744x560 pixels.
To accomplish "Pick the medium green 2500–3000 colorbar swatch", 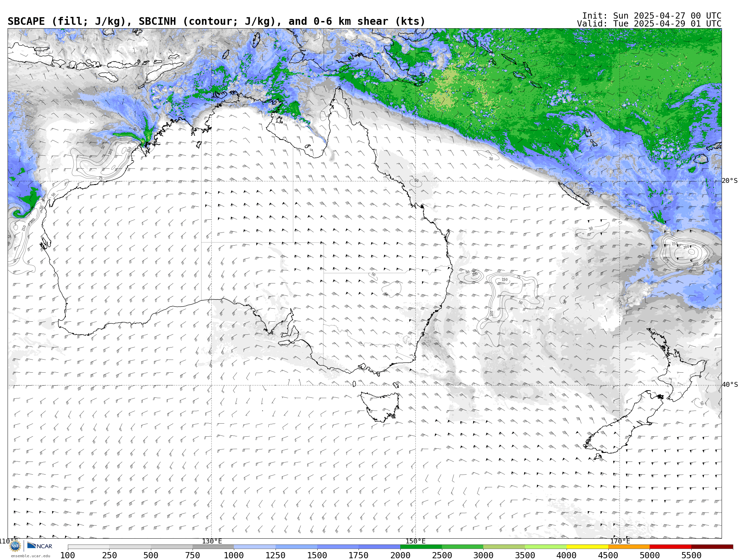I will (463, 547).
